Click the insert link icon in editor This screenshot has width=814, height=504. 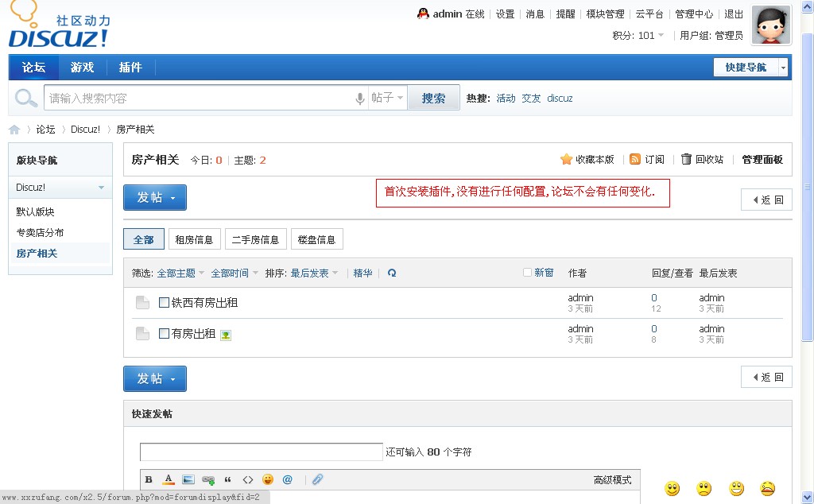pyautogui.click(x=208, y=479)
